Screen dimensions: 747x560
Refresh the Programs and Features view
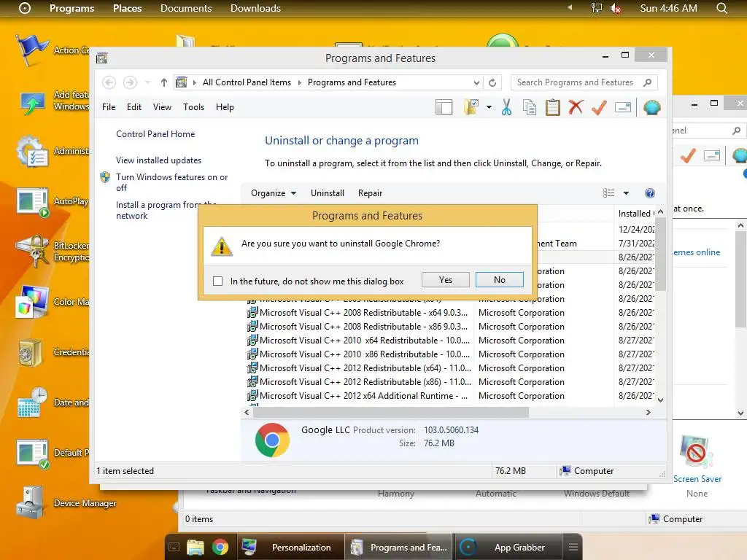492,82
